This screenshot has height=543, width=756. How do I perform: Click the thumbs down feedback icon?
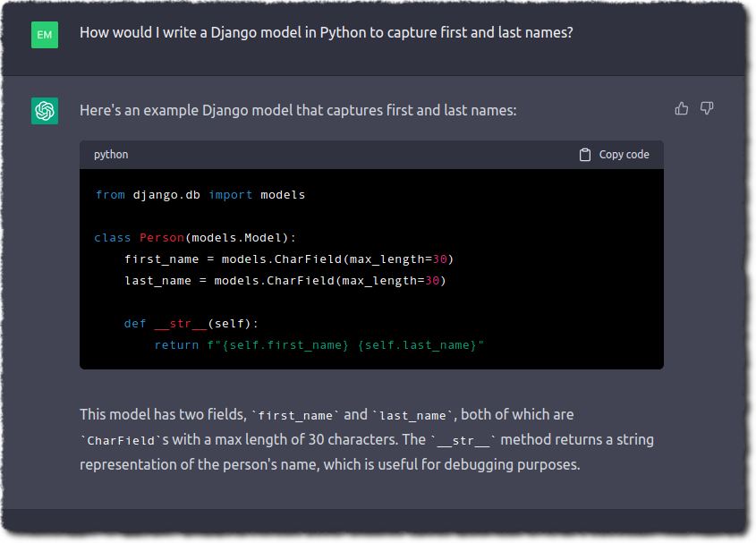707,108
